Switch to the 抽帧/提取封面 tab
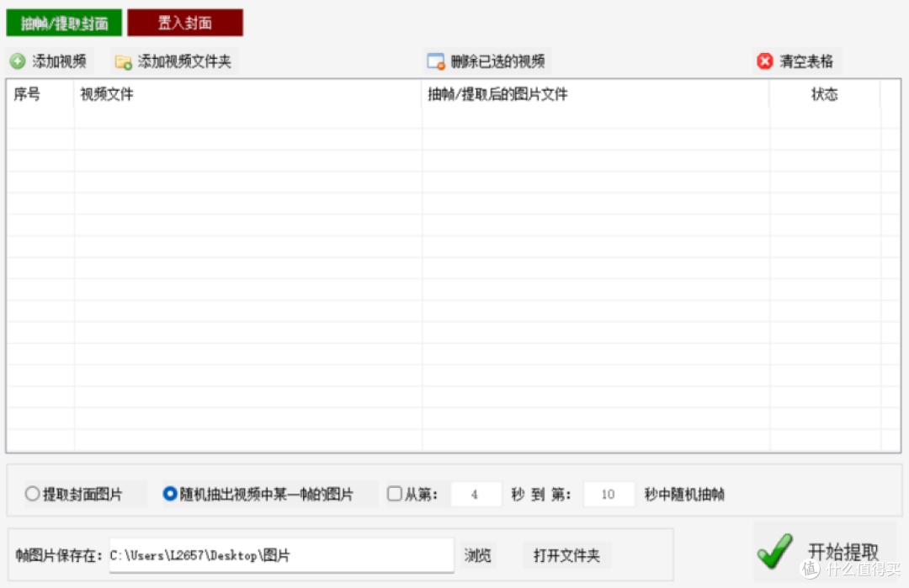Screen dimensions: 909x588 [x=64, y=23]
